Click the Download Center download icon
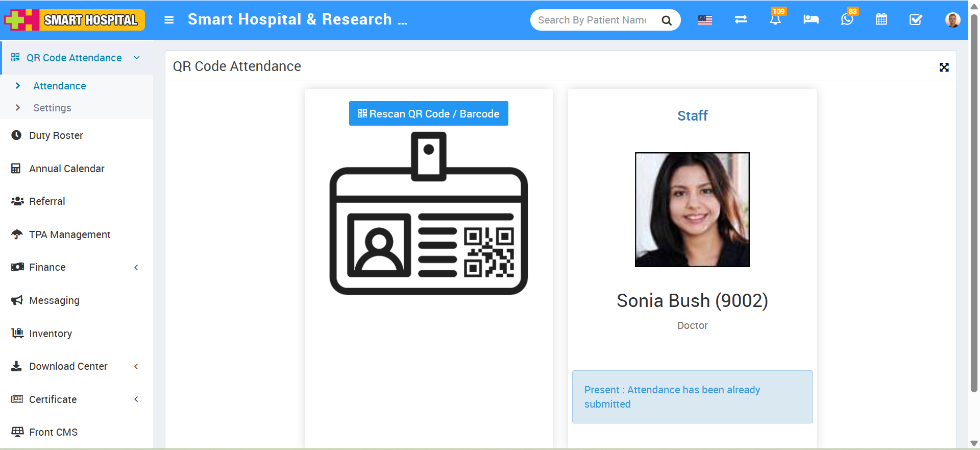 [16, 366]
